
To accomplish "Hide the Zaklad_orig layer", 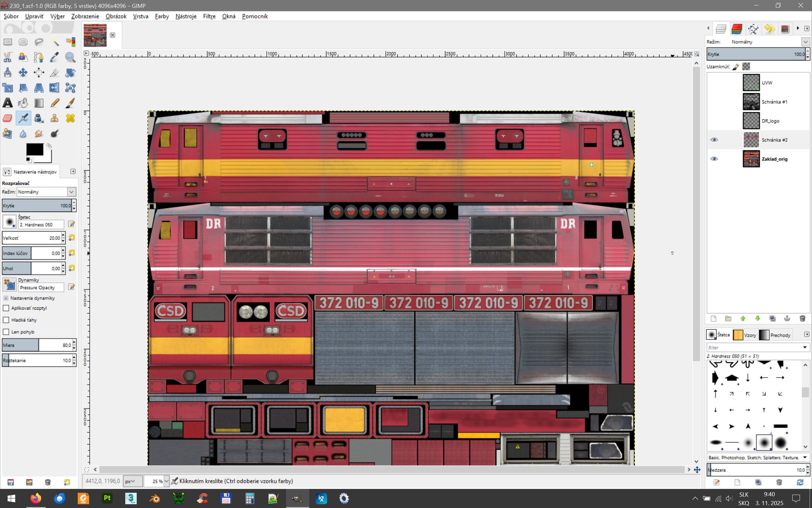I will coord(714,159).
